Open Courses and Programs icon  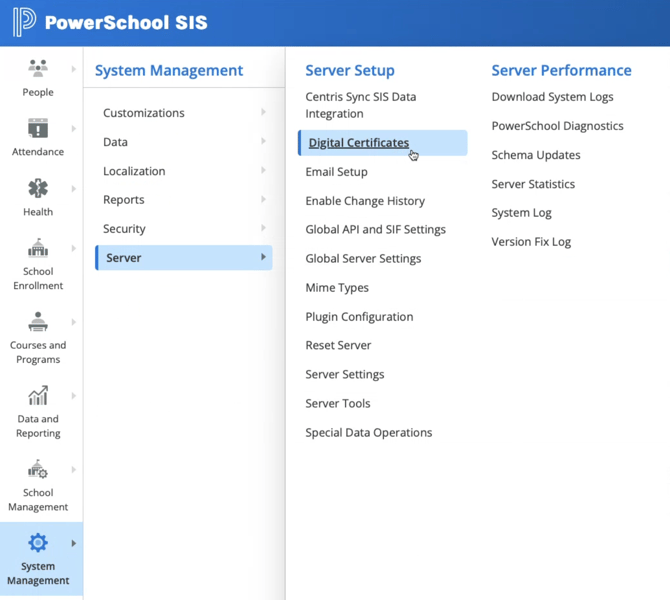[x=38, y=322]
